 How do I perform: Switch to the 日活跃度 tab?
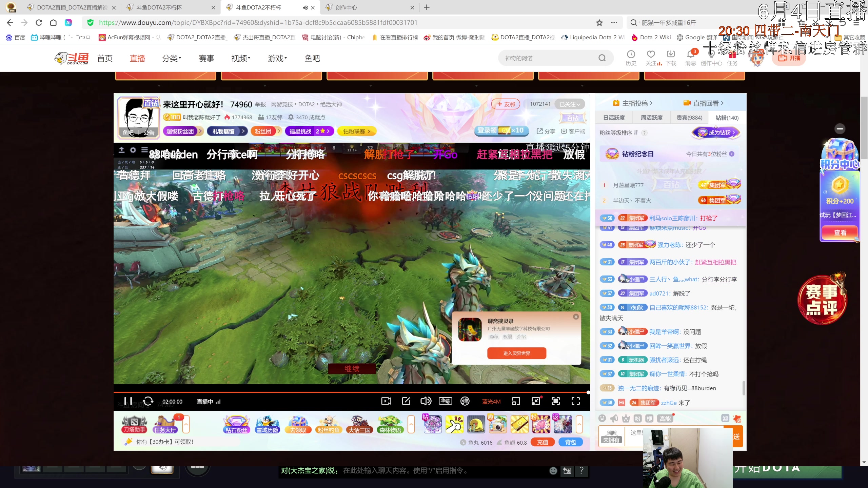[x=614, y=118]
